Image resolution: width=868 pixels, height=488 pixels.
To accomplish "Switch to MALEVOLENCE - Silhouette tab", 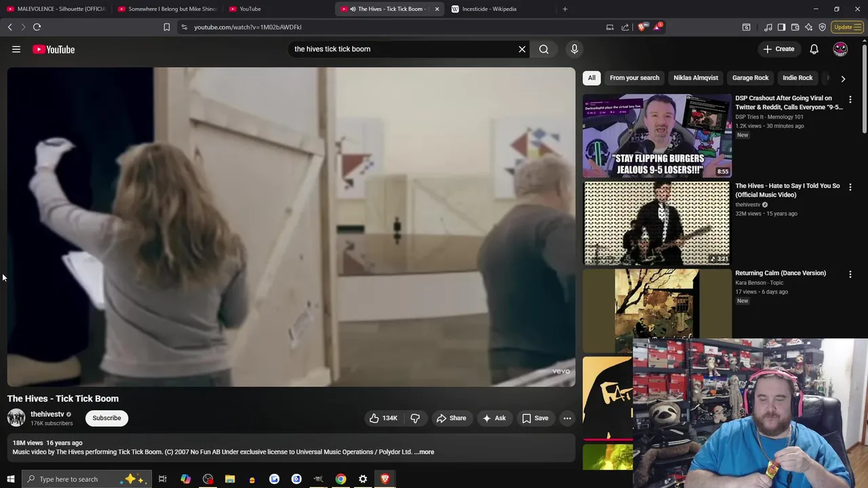I will pyautogui.click(x=56, y=9).
